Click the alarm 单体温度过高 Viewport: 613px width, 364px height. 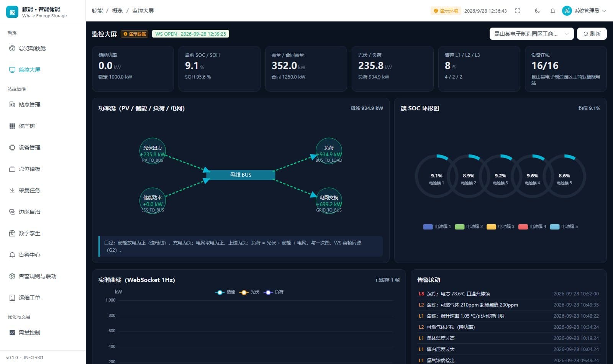click(x=508, y=338)
